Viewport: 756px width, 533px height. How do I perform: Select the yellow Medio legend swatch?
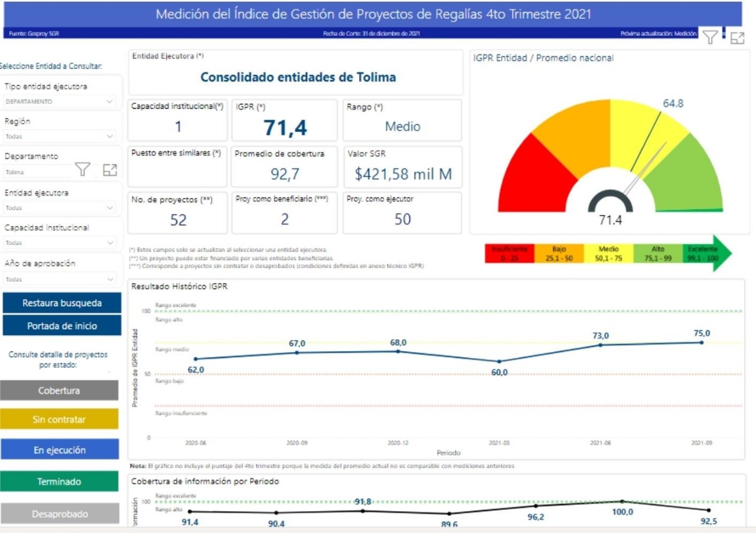coord(608,254)
